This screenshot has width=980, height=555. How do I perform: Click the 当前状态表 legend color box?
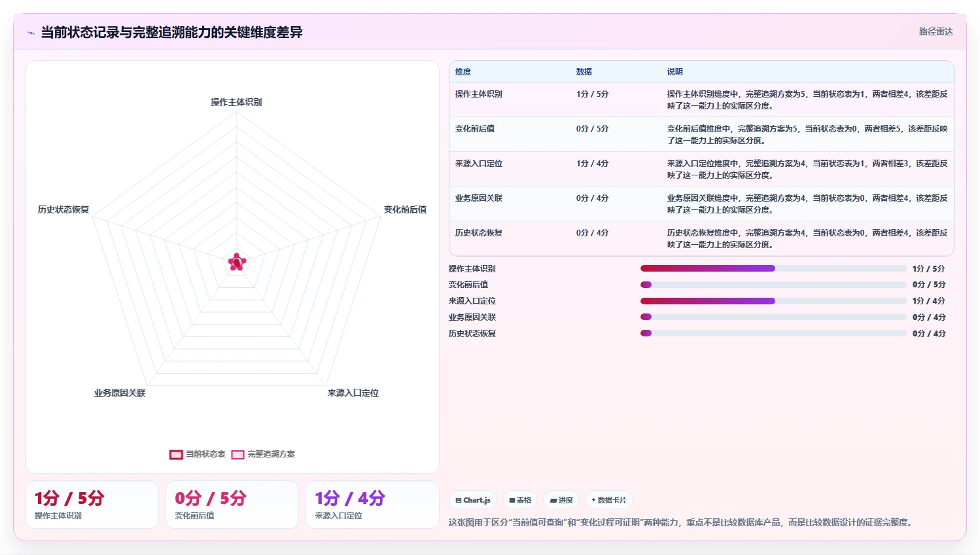click(176, 454)
